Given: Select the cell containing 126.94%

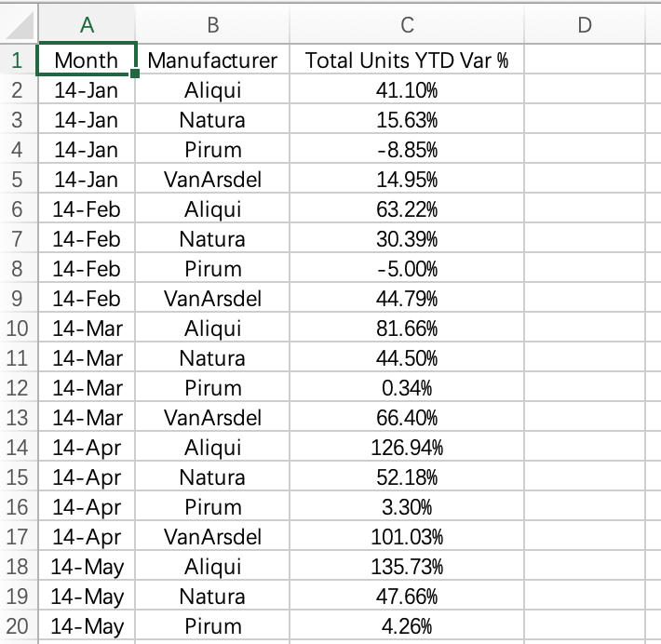Looking at the screenshot, I should 407,447.
